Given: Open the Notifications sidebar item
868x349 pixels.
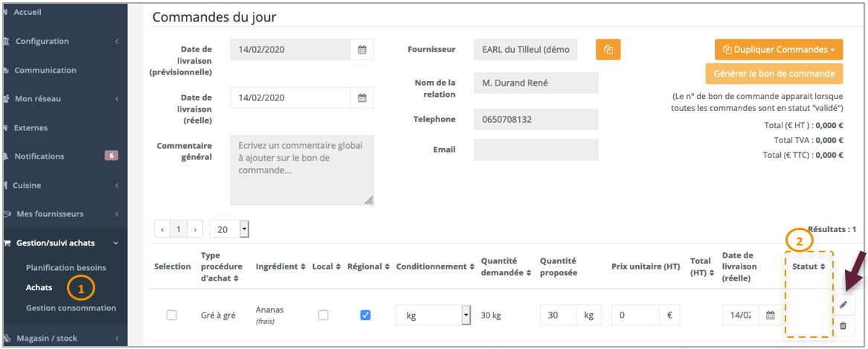Looking at the screenshot, I should 39,156.
